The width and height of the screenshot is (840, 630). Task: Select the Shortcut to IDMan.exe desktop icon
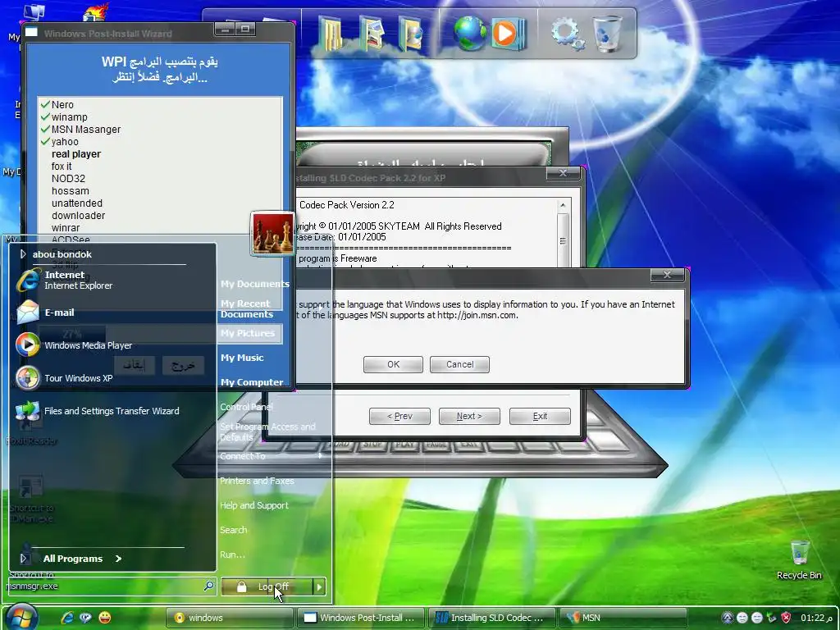[x=31, y=500]
